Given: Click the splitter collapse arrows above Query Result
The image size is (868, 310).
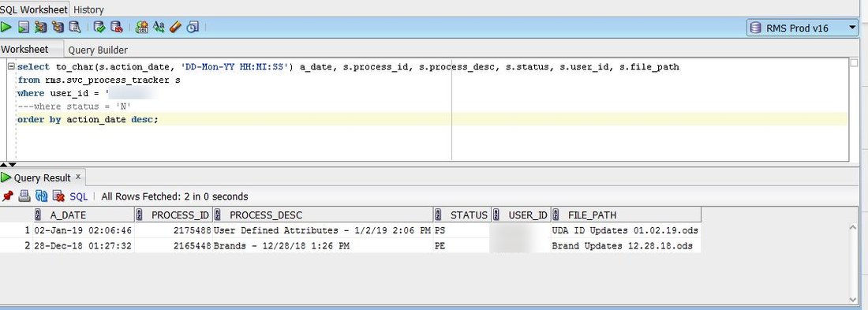Looking at the screenshot, I should (9, 165).
